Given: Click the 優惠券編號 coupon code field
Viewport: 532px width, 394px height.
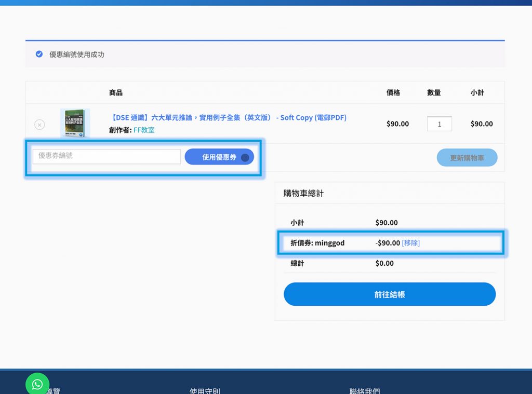Looking at the screenshot, I should pos(107,156).
